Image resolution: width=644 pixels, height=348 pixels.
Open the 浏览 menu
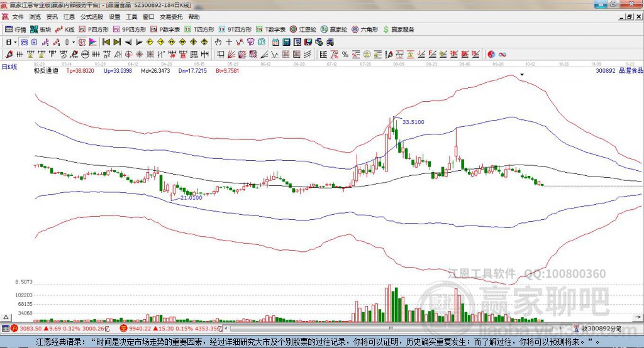coord(35,17)
